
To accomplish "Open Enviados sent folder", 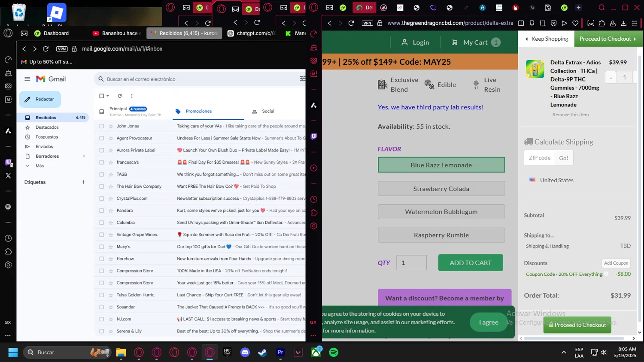I will point(44,147).
